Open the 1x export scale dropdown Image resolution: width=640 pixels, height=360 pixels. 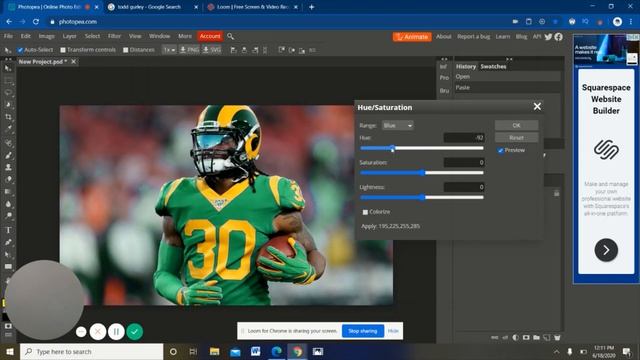[169, 50]
